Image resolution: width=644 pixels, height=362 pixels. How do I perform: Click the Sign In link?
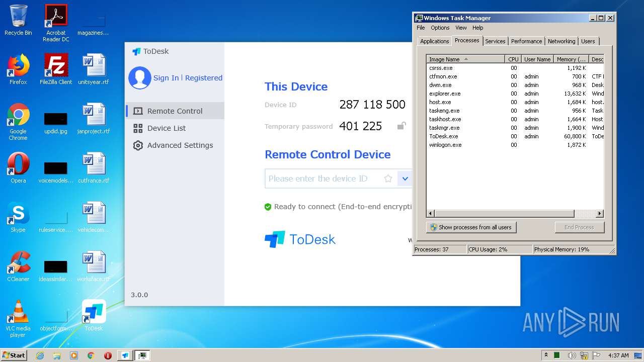pyautogui.click(x=166, y=78)
